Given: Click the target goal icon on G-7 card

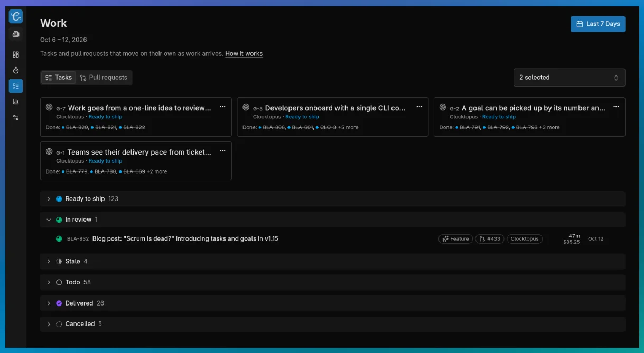Looking at the screenshot, I should click(x=49, y=107).
